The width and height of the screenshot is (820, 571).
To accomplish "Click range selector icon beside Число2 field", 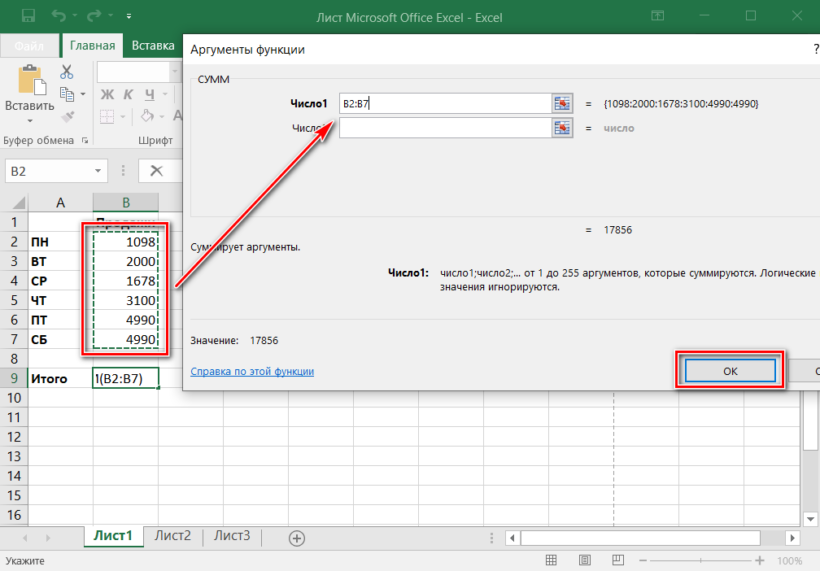I will [x=562, y=128].
